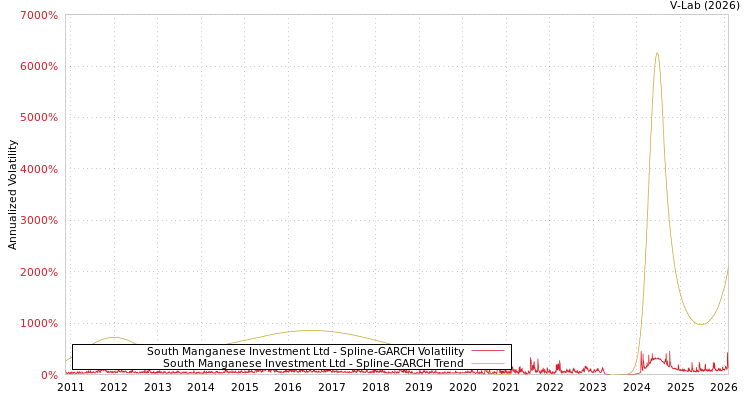750x400 pixels.
Task: Click the 2012 x-axis label
Action: (114, 387)
